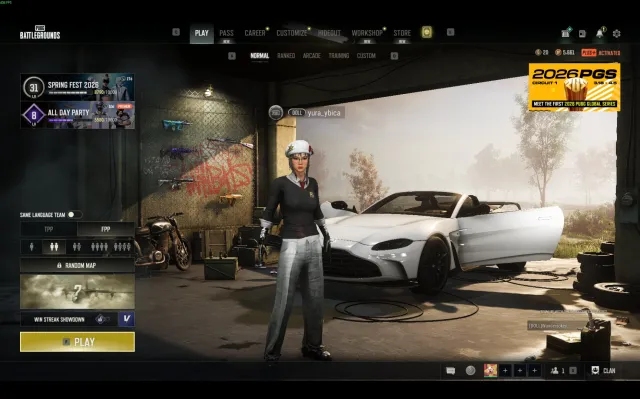The width and height of the screenshot is (640, 399).
Task: Open the CLAN shield icon
Action: pos(596,370)
